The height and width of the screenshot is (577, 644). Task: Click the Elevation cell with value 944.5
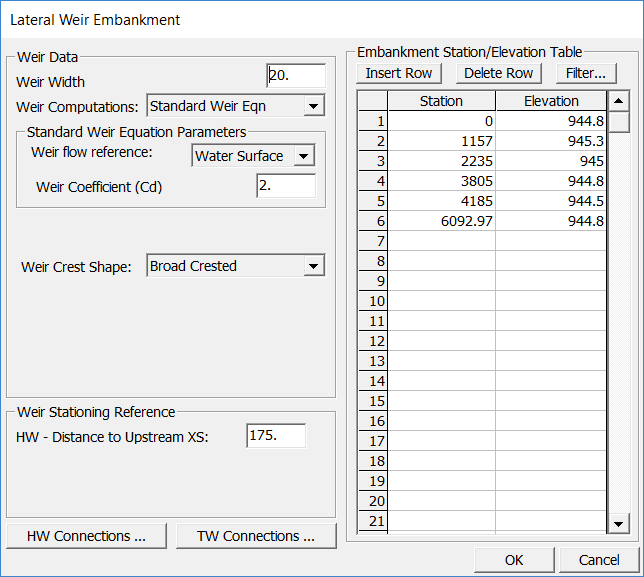(551, 201)
